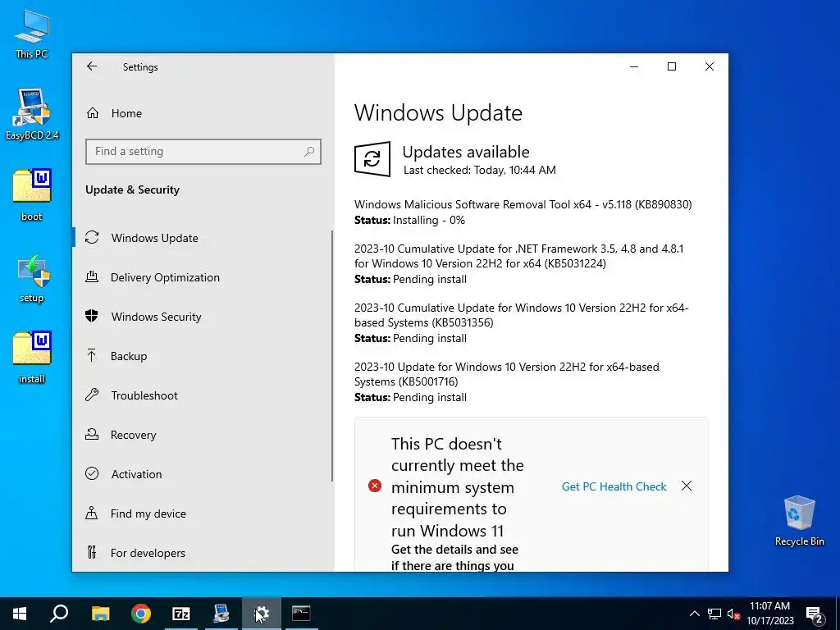Select the Recycle Bin desktop icon
840x630 pixels.
click(799, 521)
